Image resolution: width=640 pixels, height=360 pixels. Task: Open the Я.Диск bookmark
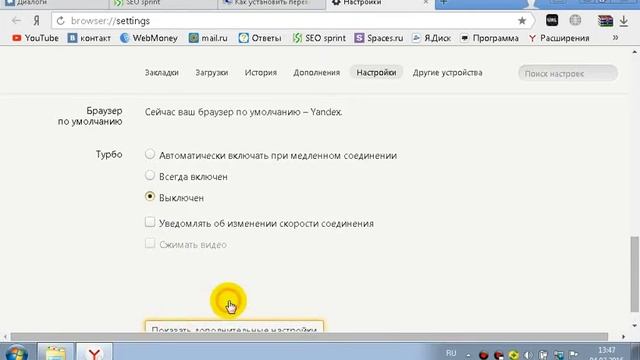pos(431,38)
